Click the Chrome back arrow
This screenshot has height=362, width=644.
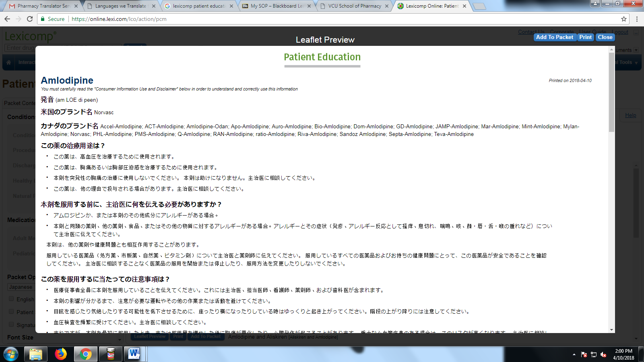point(7,19)
